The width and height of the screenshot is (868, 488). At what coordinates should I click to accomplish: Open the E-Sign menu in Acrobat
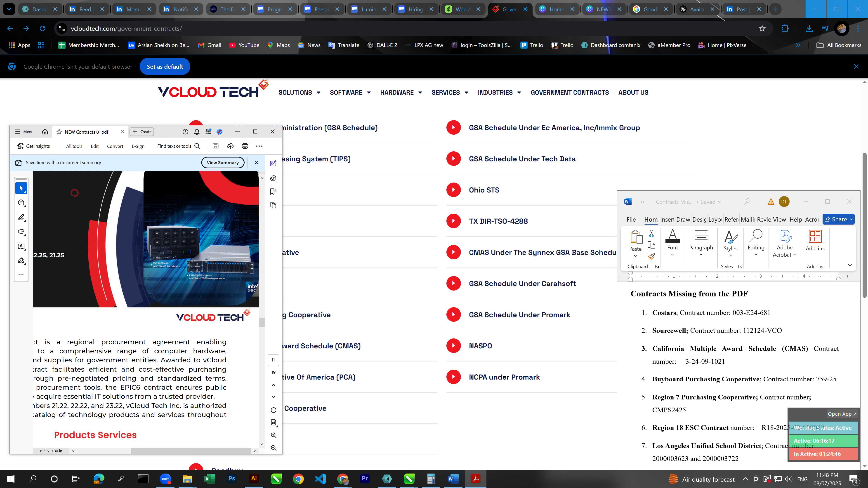[138, 146]
